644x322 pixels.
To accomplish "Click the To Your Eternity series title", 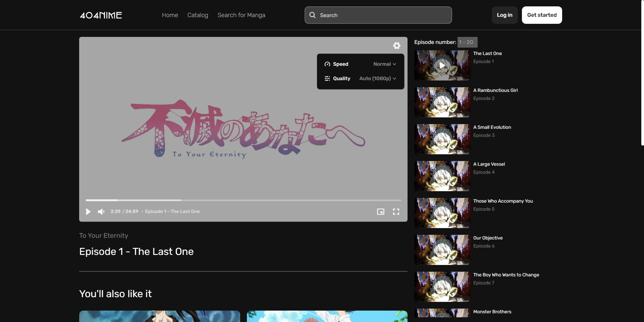I will 104,235.
